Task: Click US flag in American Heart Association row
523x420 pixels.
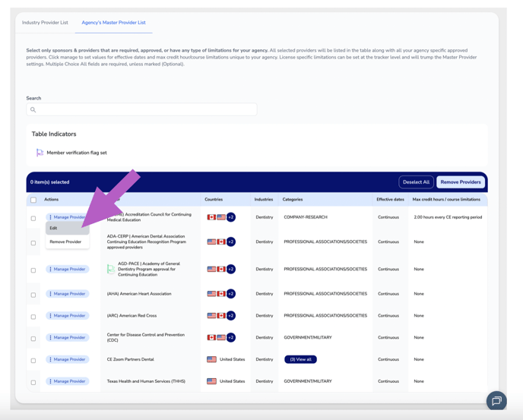Action: click(211, 294)
